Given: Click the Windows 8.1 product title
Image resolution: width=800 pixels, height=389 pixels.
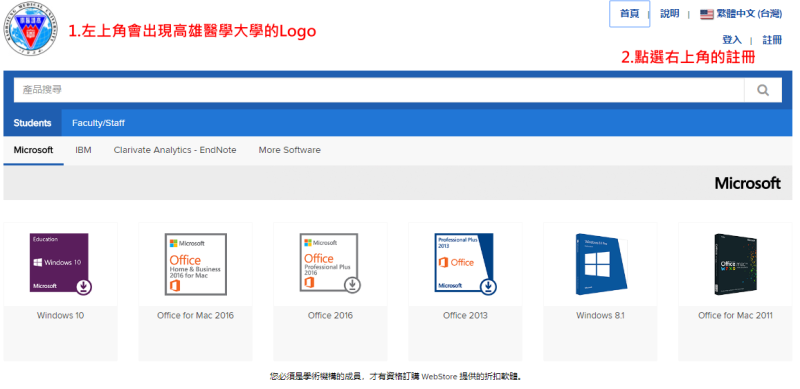Looking at the screenshot, I should (601, 315).
